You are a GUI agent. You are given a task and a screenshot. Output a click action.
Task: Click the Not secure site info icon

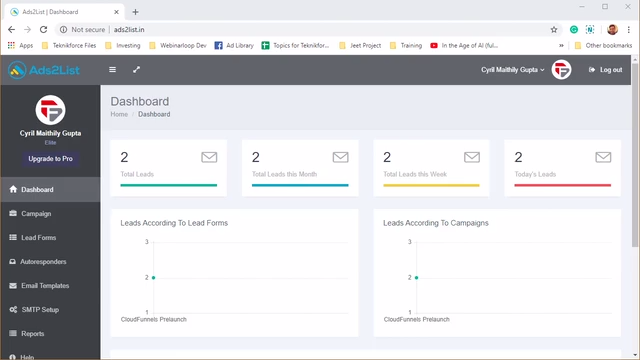tap(63, 29)
